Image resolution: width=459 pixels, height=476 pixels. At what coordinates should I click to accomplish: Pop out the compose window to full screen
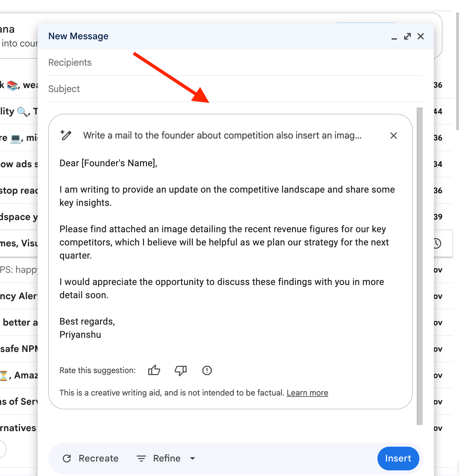point(407,36)
